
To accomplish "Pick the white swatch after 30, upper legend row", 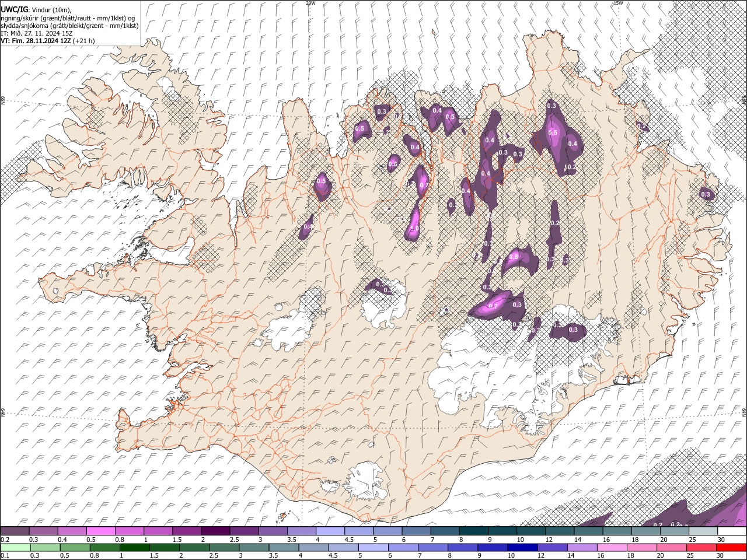I will tap(732, 531).
